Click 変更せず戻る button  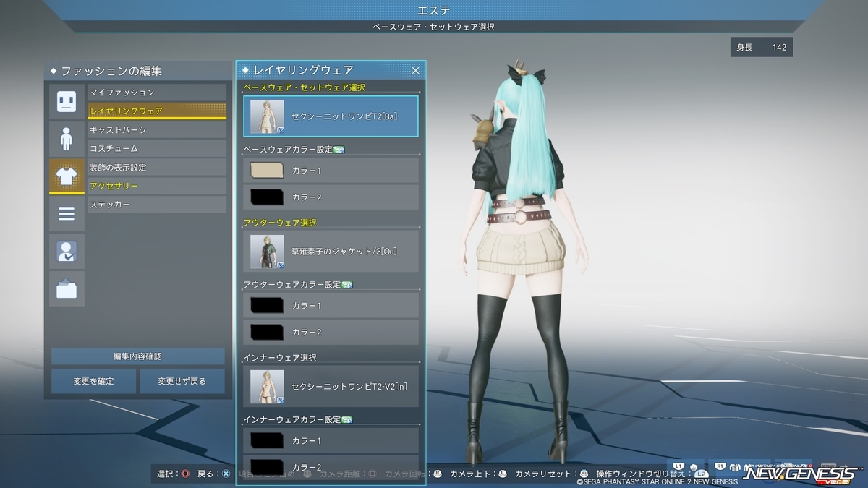[x=182, y=381]
